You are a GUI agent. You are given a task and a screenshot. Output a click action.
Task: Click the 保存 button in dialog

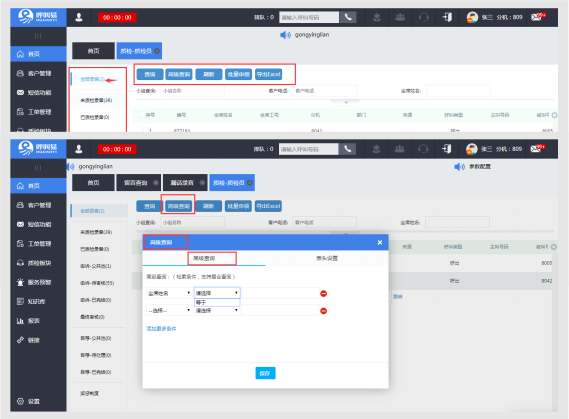pos(265,373)
